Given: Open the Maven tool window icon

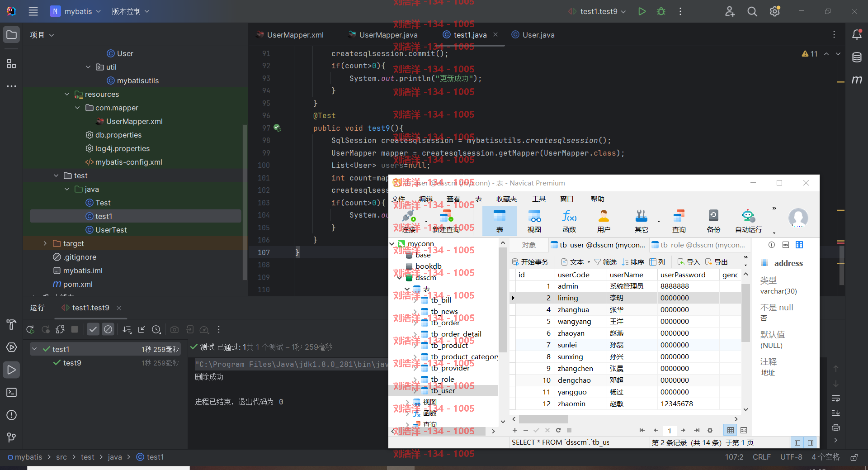Looking at the screenshot, I should [857, 80].
